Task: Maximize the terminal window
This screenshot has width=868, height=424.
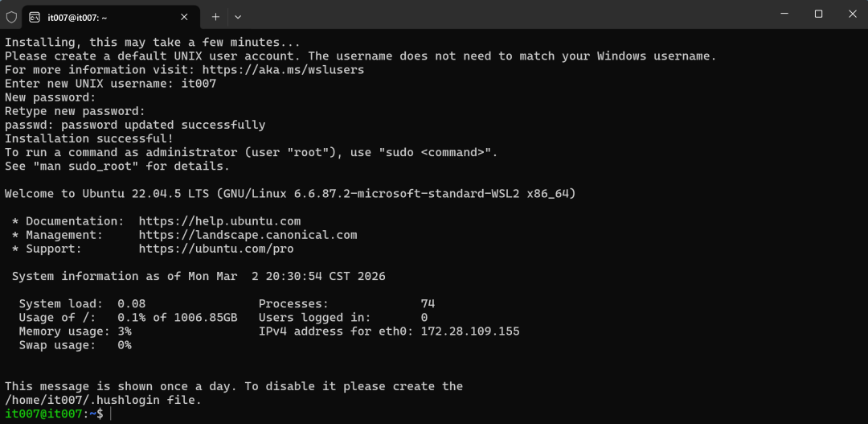Action: [818, 14]
